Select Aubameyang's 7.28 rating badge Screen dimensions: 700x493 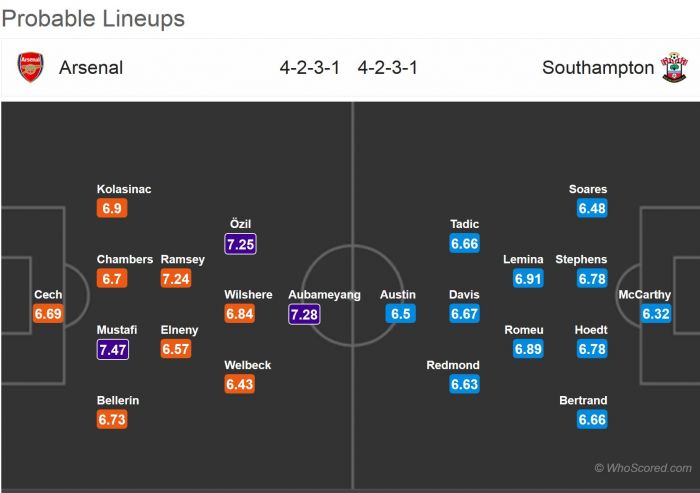click(304, 315)
